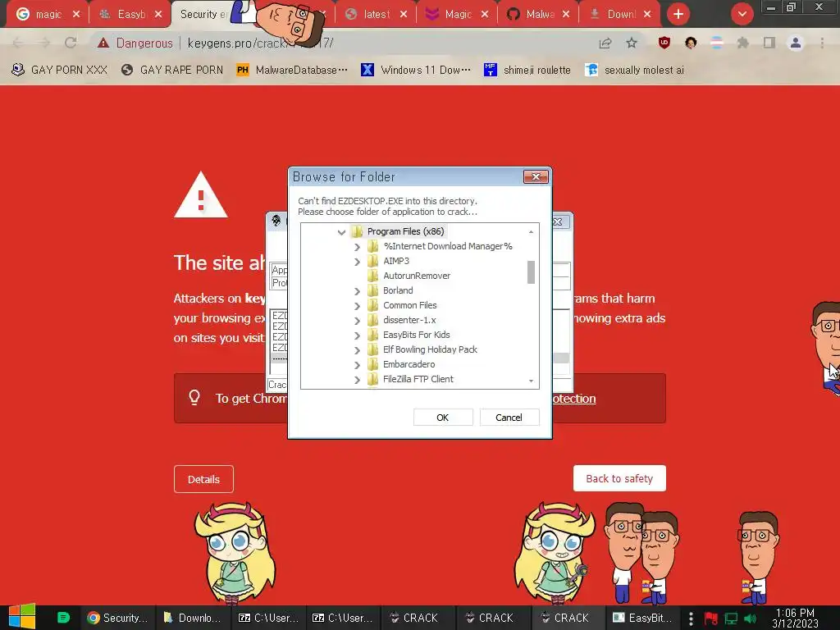840x630 pixels.
Task: Expand the Elf Bowling Holiday Pack folder
Action: (358, 349)
